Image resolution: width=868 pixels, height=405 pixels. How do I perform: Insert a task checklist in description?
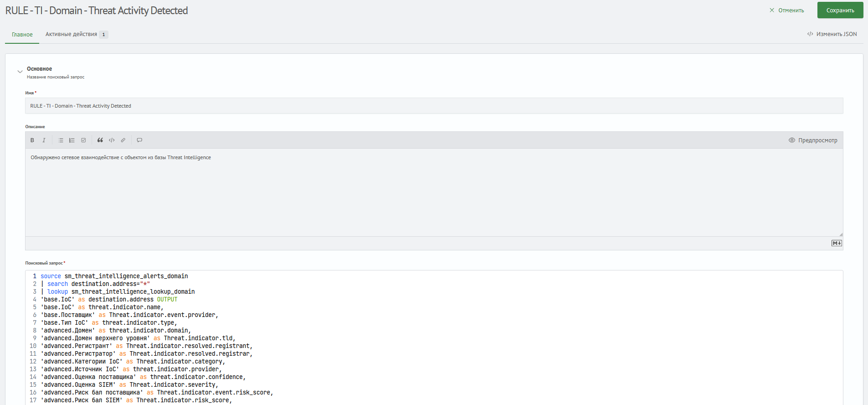pyautogui.click(x=83, y=140)
